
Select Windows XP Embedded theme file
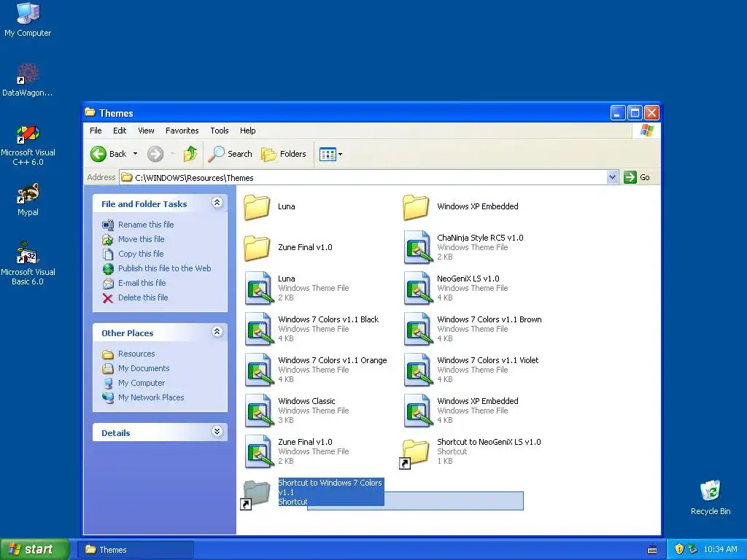tap(461, 411)
